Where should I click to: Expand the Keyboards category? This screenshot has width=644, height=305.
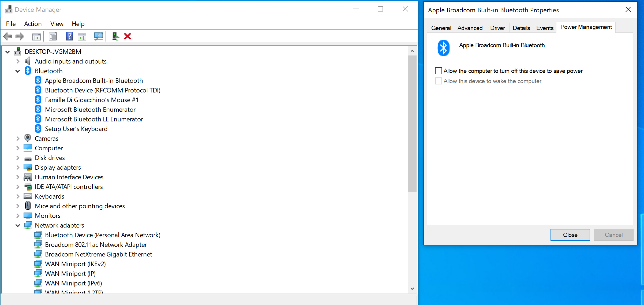point(18,196)
